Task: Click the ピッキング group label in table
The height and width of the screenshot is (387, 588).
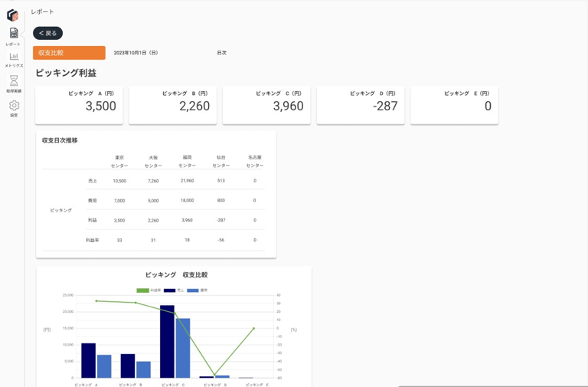Action: (x=61, y=210)
